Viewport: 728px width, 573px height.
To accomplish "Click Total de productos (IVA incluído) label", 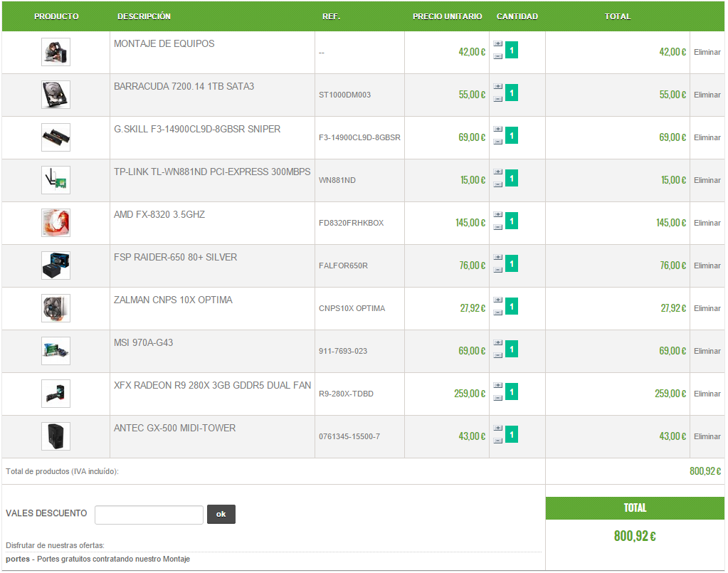I will point(62,471).
